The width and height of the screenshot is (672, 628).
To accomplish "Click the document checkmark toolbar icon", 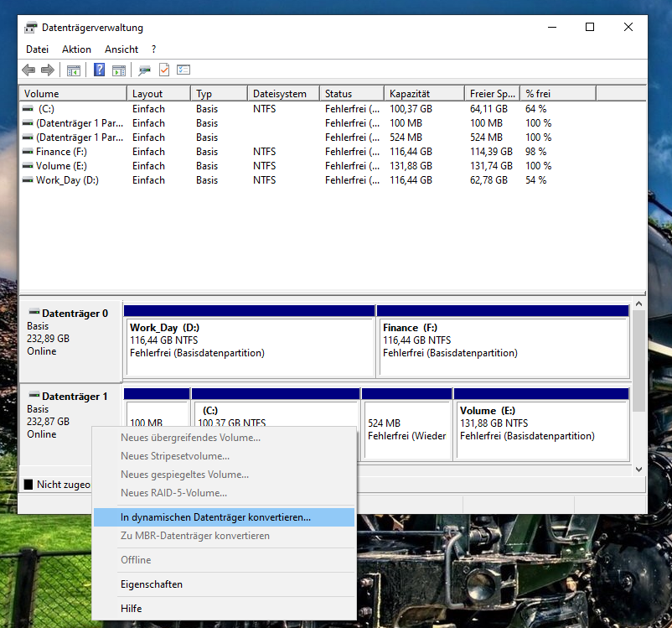I will [164, 70].
